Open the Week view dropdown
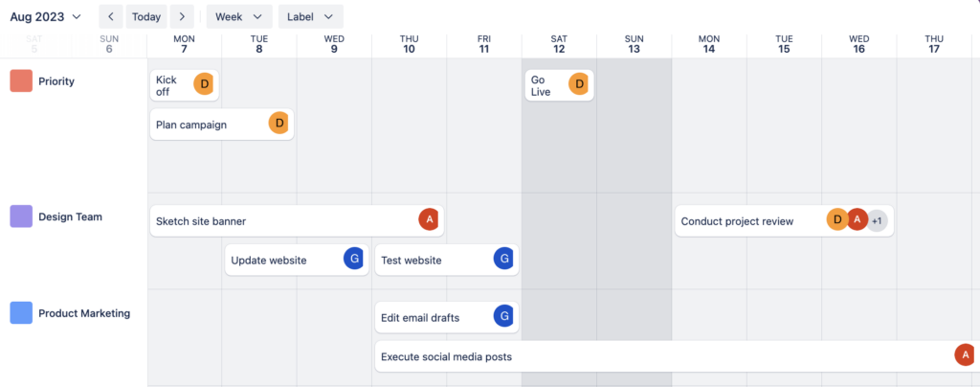980x387 pixels. click(239, 17)
